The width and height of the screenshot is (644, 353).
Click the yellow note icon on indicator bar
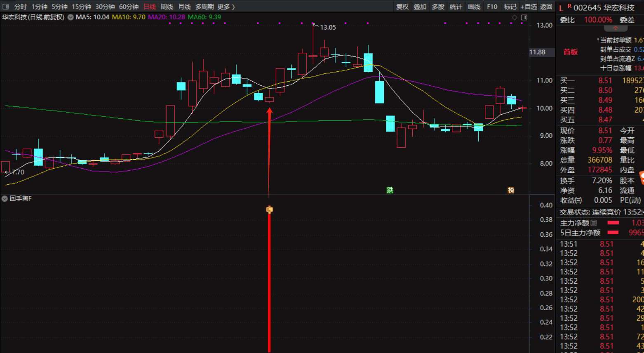point(269,209)
